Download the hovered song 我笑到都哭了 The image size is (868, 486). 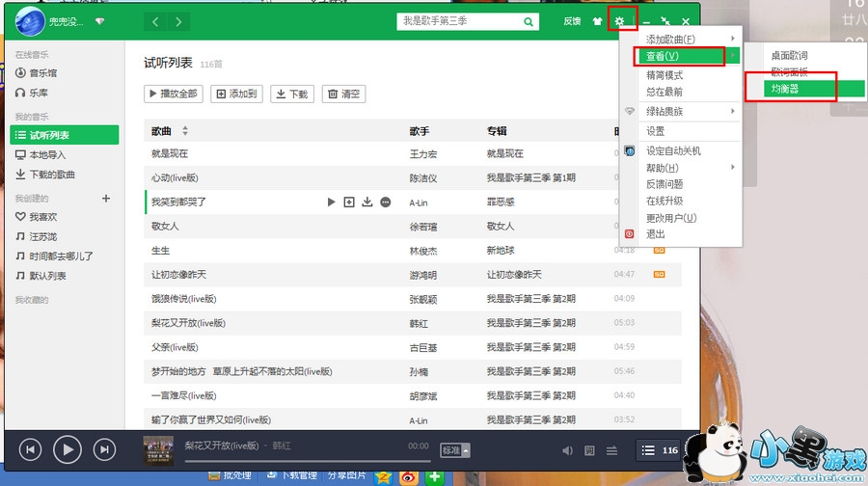click(x=367, y=202)
